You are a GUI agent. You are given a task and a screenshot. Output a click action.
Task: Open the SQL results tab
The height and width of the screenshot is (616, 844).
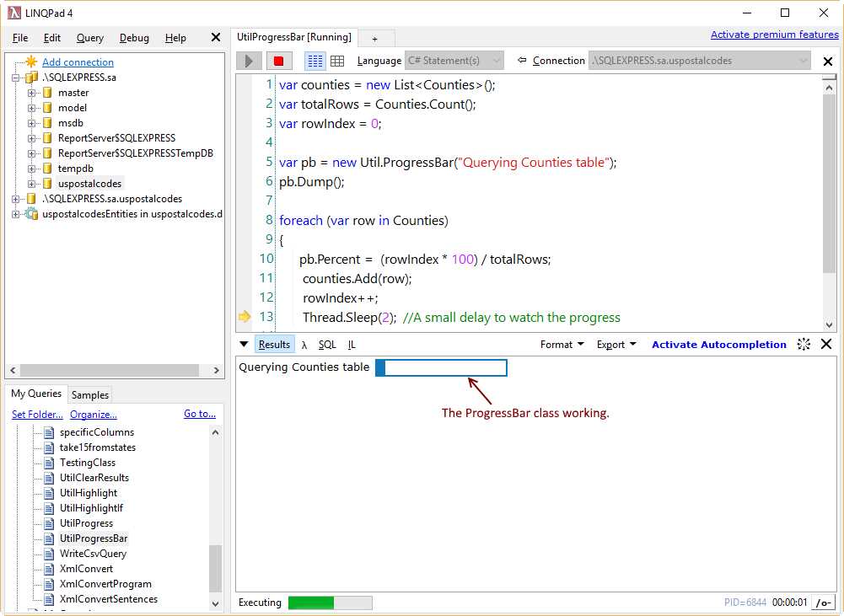[327, 345]
